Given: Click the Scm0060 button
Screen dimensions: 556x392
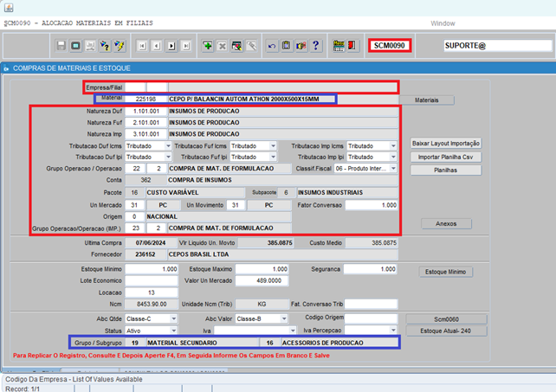Looking at the screenshot, I should pyautogui.click(x=446, y=319).
